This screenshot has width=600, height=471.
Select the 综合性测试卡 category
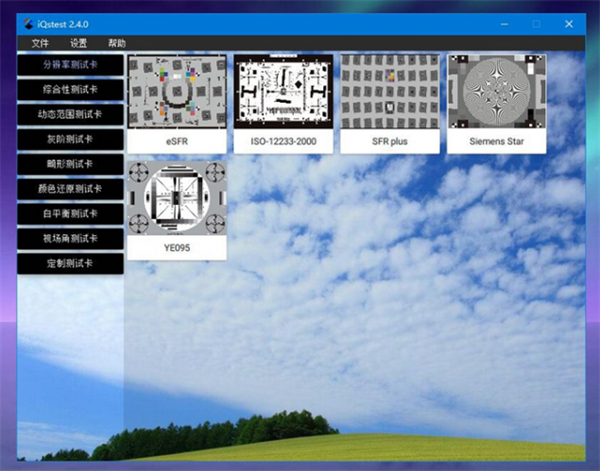(x=70, y=90)
